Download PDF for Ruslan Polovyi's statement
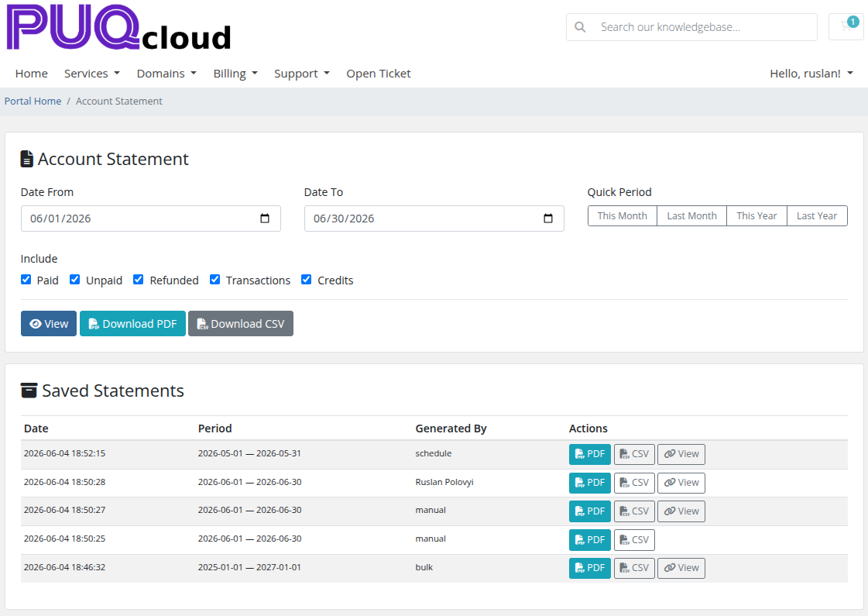 point(589,483)
